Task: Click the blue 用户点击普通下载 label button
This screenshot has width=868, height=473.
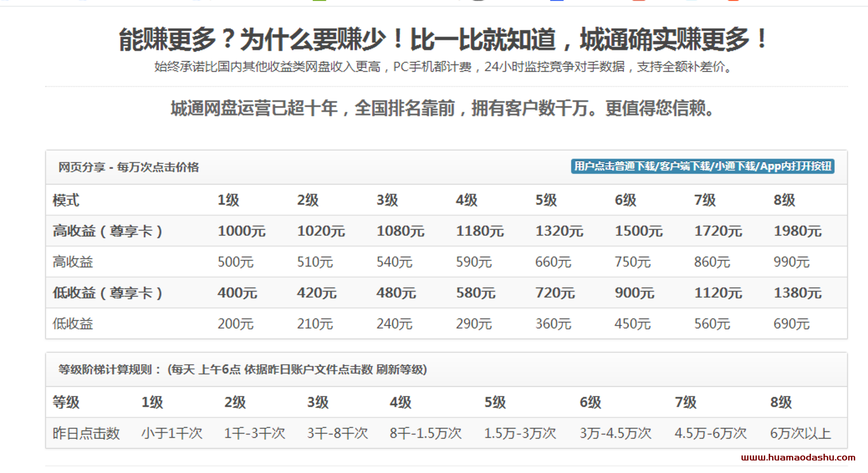Action: coord(702,166)
